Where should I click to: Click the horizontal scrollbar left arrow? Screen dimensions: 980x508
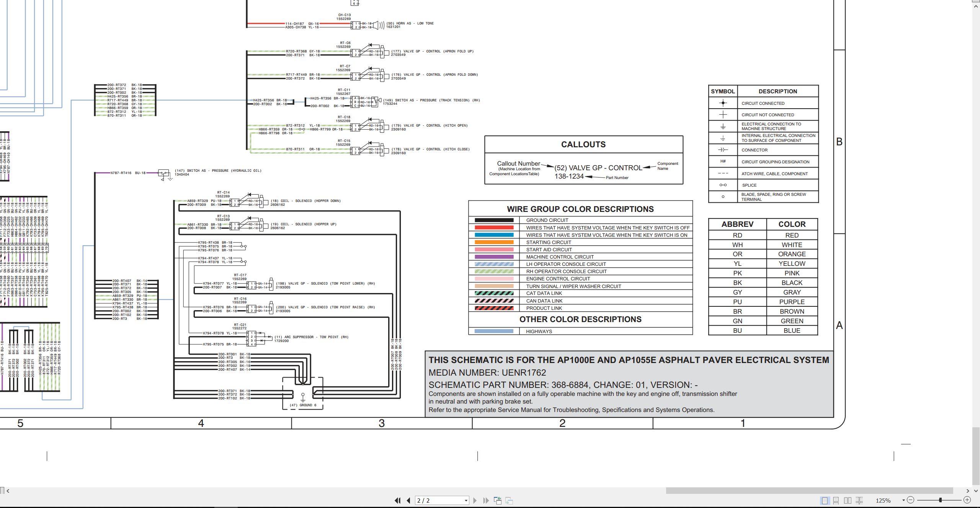(x=8, y=491)
